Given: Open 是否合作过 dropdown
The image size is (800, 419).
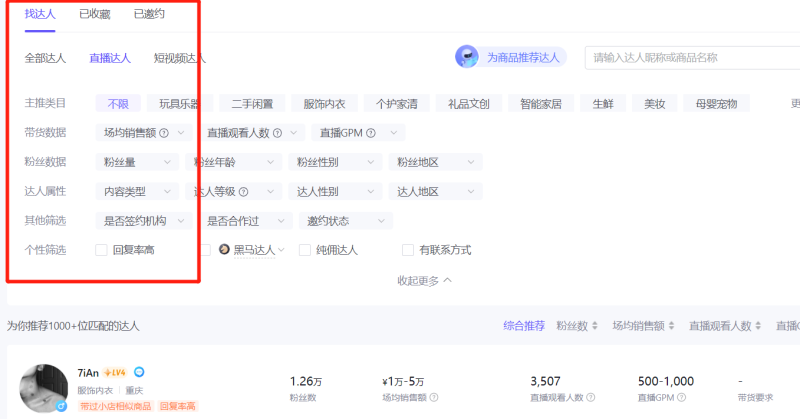Looking at the screenshot, I should [x=245, y=221].
